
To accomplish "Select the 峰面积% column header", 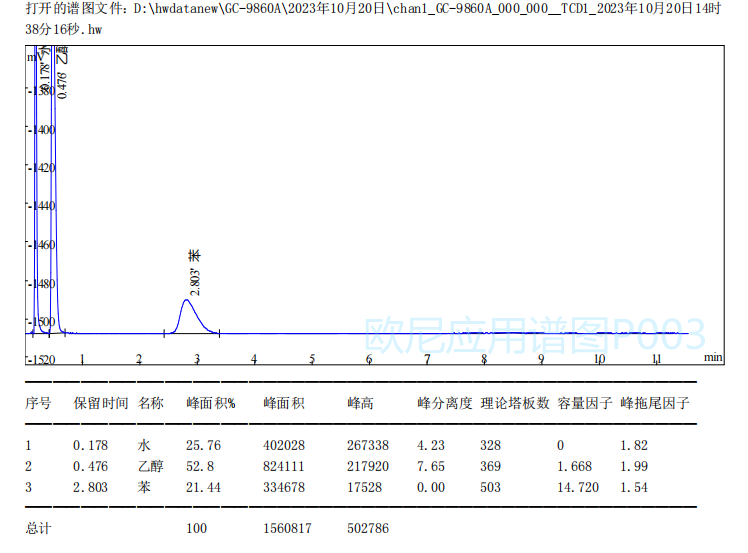I will coord(210,404).
